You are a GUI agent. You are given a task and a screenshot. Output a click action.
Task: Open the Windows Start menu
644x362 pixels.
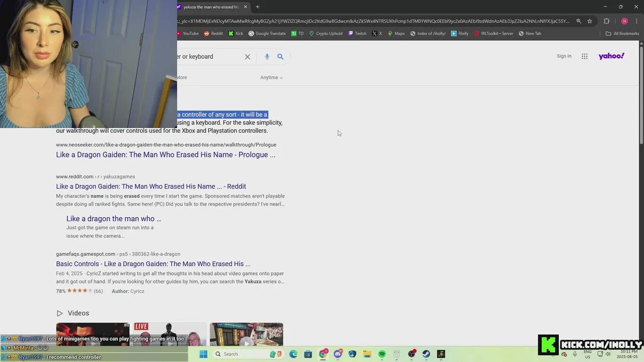(x=203, y=354)
